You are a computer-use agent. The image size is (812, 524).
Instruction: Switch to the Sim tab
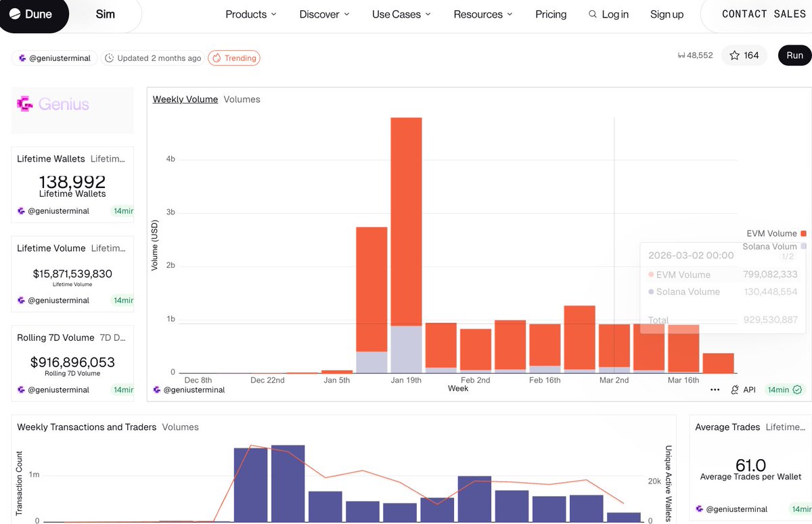pyautogui.click(x=105, y=14)
